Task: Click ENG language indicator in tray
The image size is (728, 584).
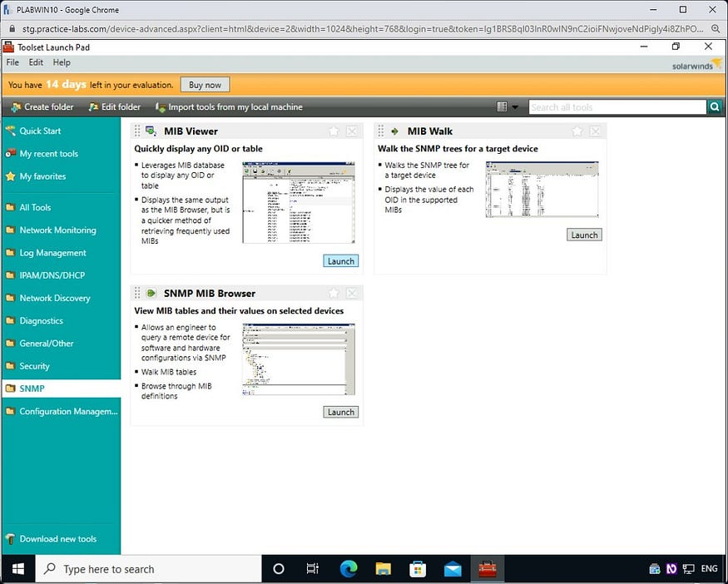Action: click(x=709, y=569)
